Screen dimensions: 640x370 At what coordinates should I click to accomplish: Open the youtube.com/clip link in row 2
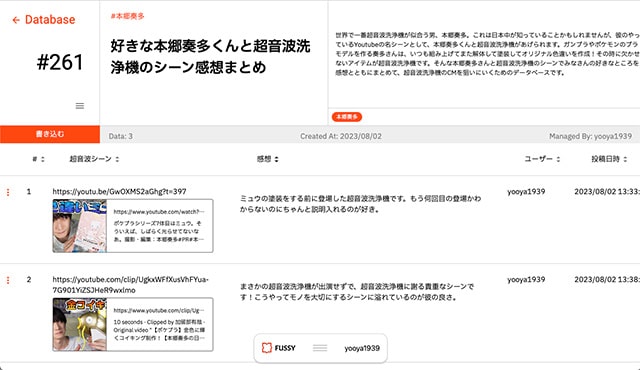pos(131,285)
